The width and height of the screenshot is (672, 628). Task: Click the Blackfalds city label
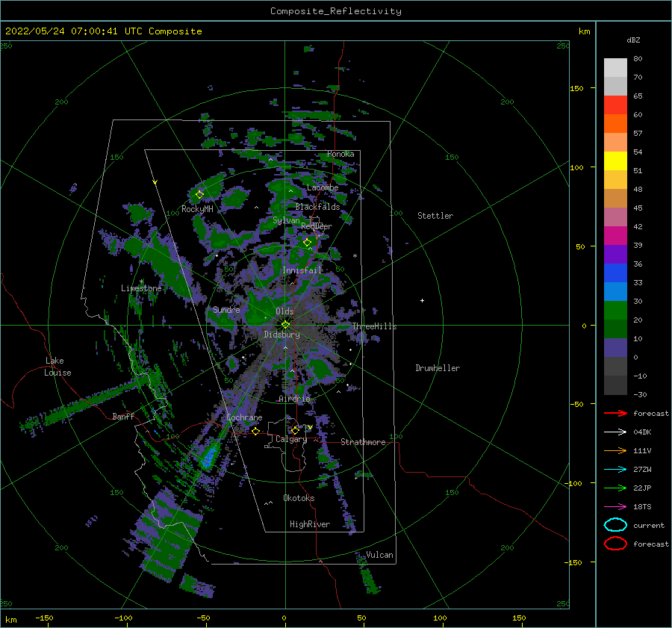pyautogui.click(x=317, y=207)
